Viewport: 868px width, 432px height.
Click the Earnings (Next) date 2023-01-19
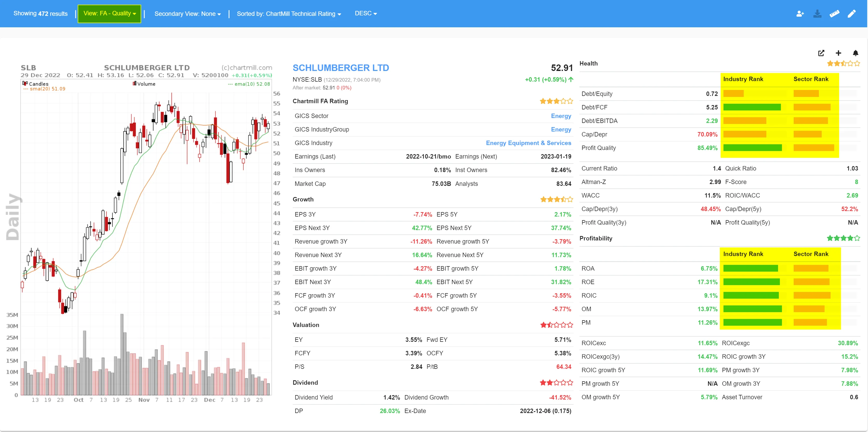[x=556, y=156]
